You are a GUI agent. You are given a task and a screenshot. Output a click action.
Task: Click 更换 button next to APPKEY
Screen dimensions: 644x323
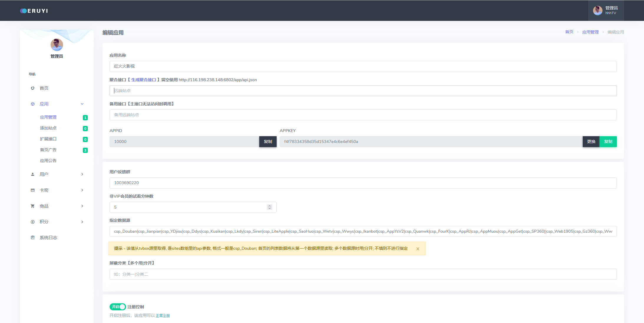(591, 141)
